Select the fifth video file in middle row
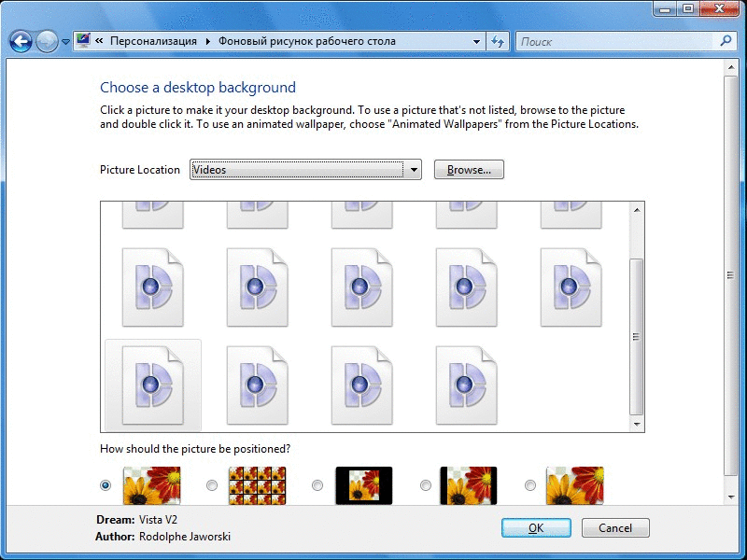The height and width of the screenshot is (560, 747). (571, 287)
